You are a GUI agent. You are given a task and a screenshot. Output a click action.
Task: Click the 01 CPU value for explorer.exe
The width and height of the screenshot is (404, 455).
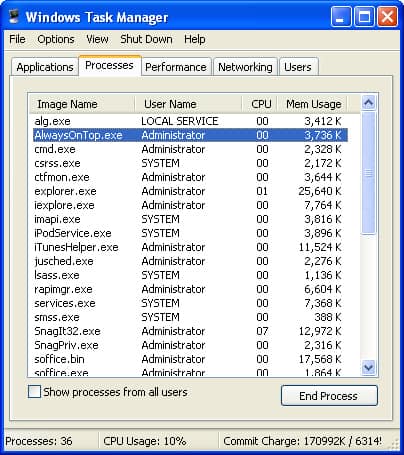coord(262,191)
